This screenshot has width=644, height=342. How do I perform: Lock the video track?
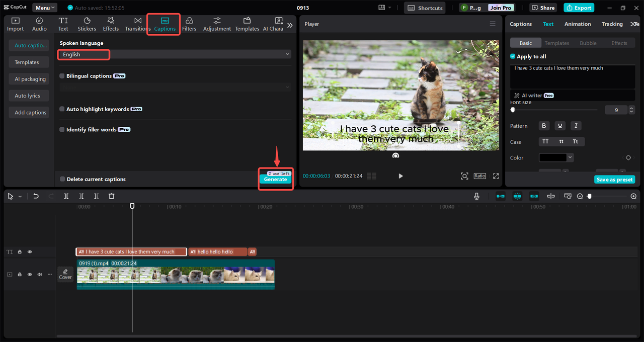tap(20, 274)
